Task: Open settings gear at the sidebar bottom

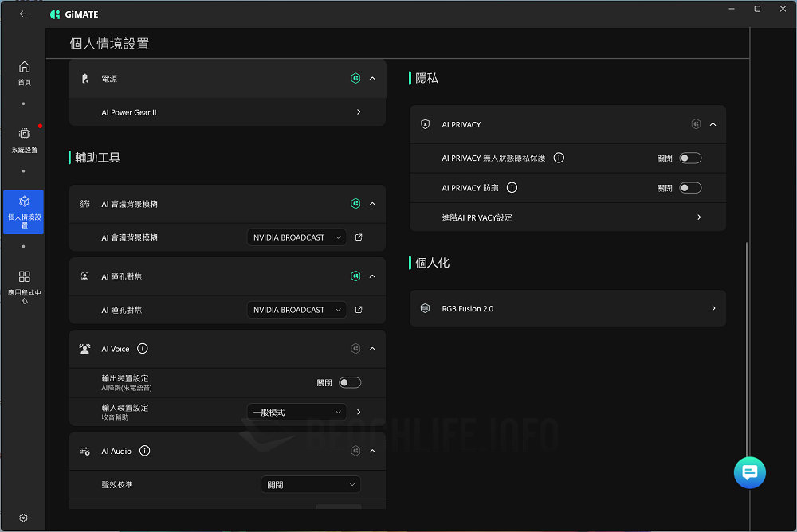Action: tap(23, 518)
